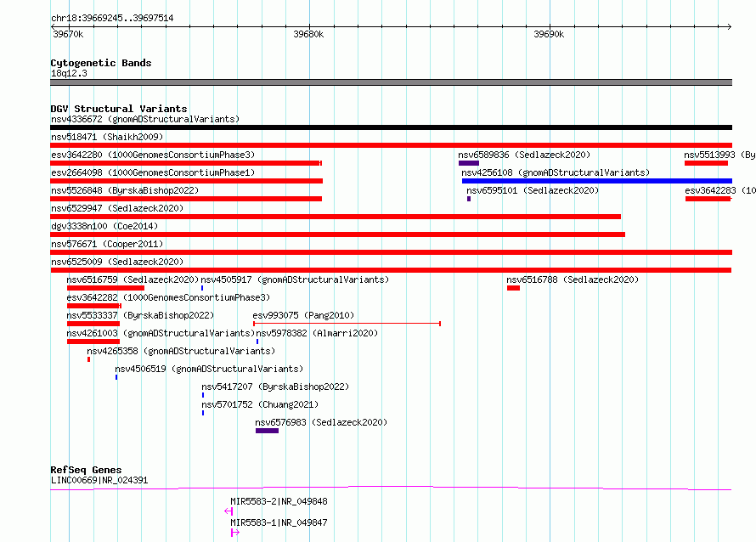
Task: Click nsv4505917 gnomAD variant label
Action: (x=295, y=279)
